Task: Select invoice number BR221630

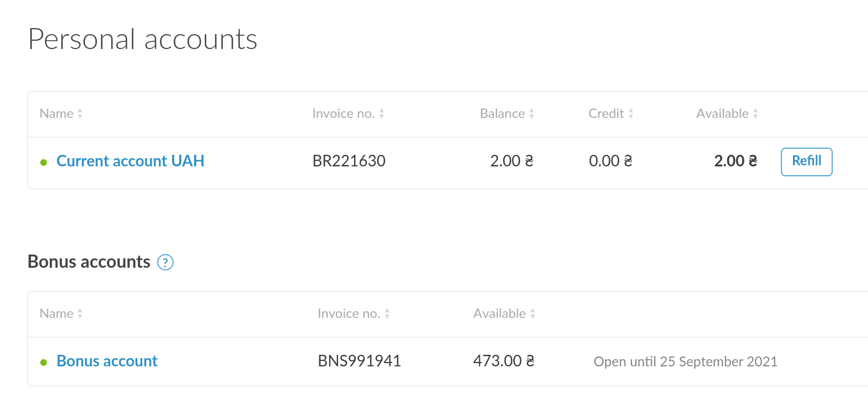Action: click(349, 161)
